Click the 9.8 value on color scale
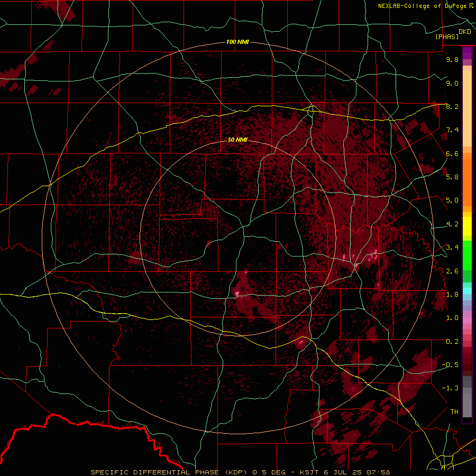 coord(452,59)
